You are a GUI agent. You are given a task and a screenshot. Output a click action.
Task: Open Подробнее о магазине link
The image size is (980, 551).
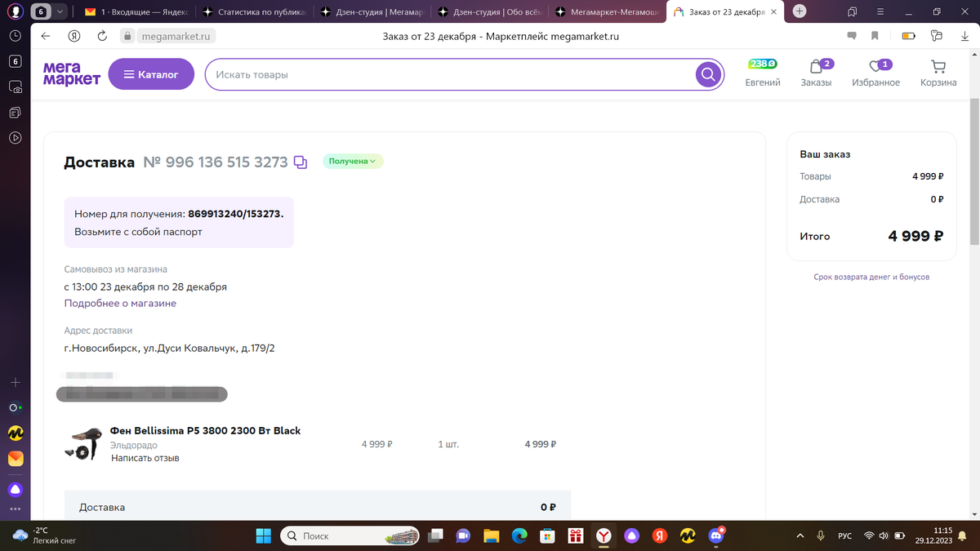click(120, 303)
